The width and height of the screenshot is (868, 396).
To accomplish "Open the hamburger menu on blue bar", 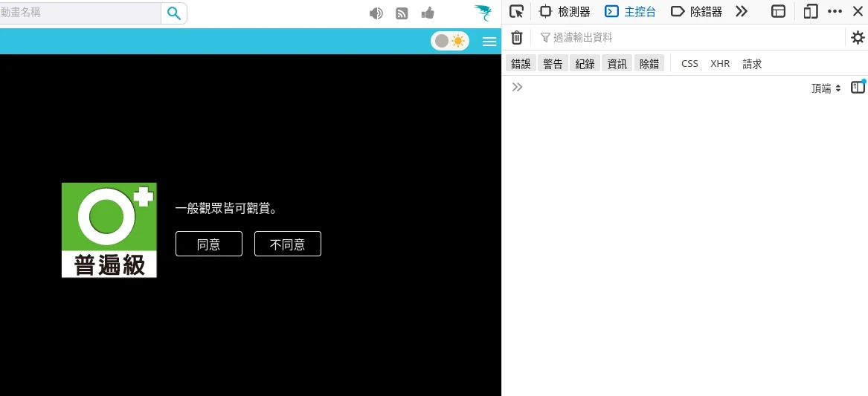I will pos(489,42).
